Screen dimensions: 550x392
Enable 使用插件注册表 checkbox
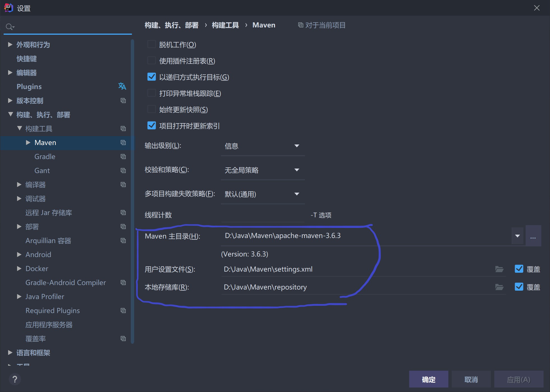152,60
